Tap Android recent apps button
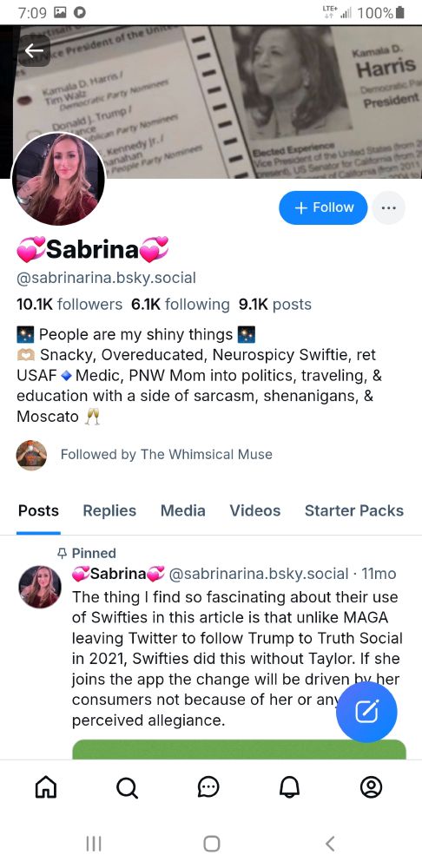This screenshot has height=868, width=422. (94, 843)
